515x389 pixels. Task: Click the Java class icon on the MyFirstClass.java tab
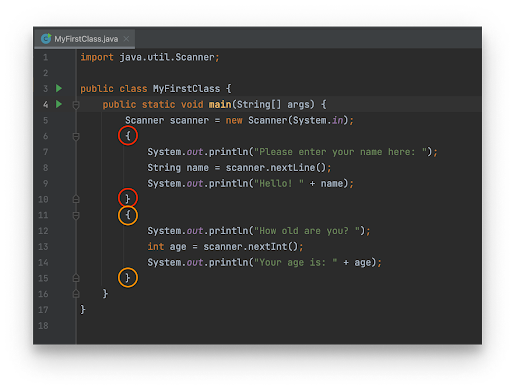(46, 38)
